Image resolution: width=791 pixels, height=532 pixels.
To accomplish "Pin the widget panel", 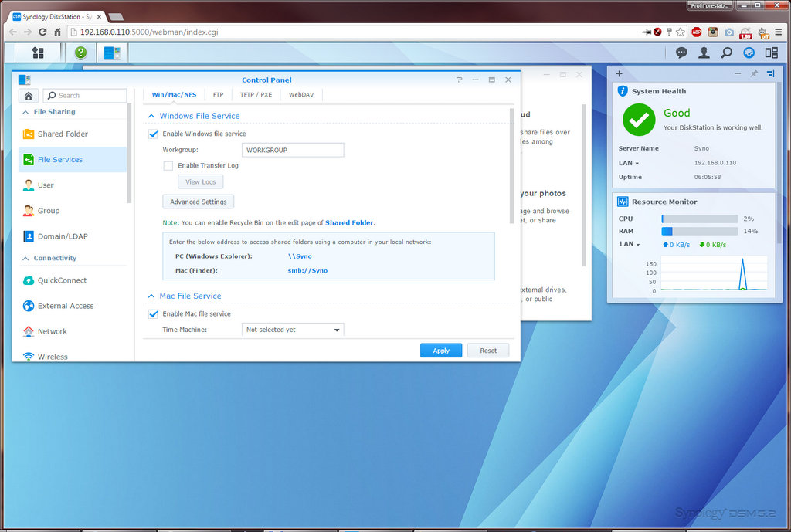I will coord(754,73).
